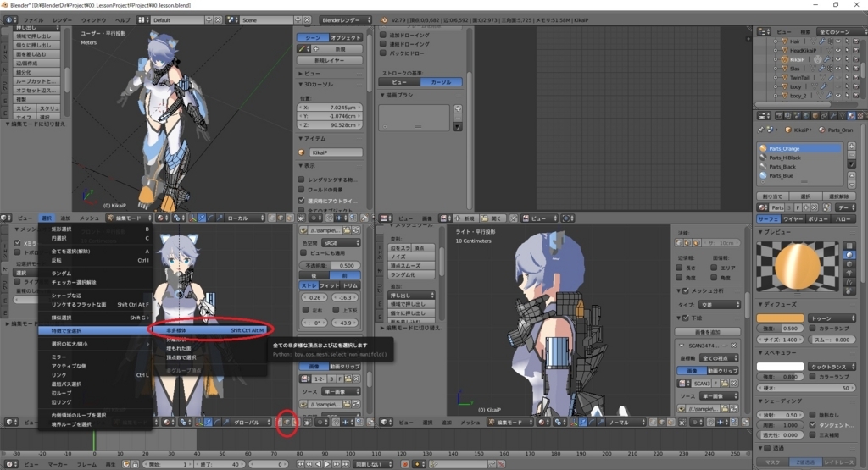The image size is (868, 470).
Task: Select Hair object in outliner
Action: tap(795, 41)
